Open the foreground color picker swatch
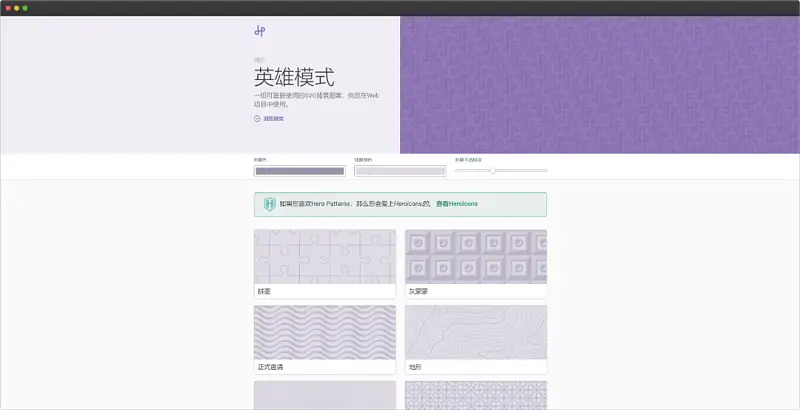This screenshot has height=410, width=800. coord(299,171)
